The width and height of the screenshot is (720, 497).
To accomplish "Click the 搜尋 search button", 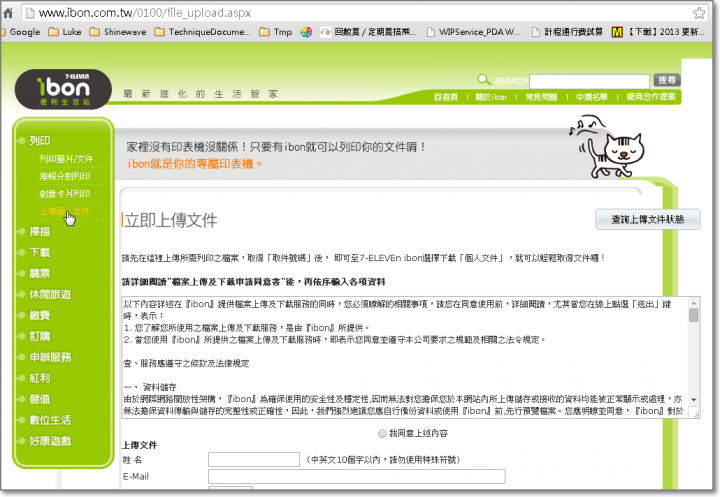I will coord(667,80).
